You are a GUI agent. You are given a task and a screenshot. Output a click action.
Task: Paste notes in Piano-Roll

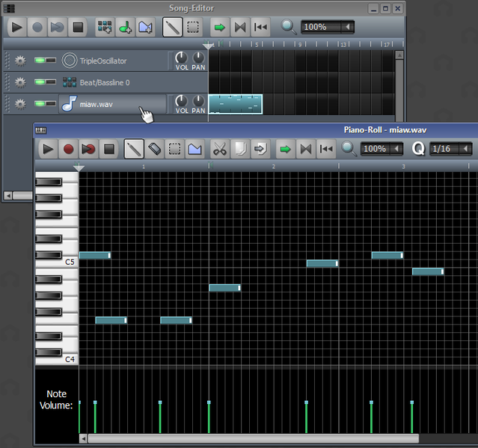coord(260,150)
